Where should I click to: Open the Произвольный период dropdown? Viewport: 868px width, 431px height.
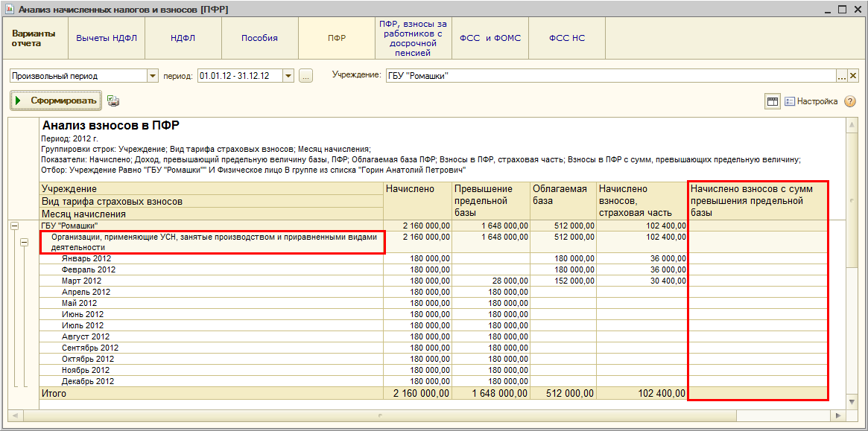click(x=153, y=76)
